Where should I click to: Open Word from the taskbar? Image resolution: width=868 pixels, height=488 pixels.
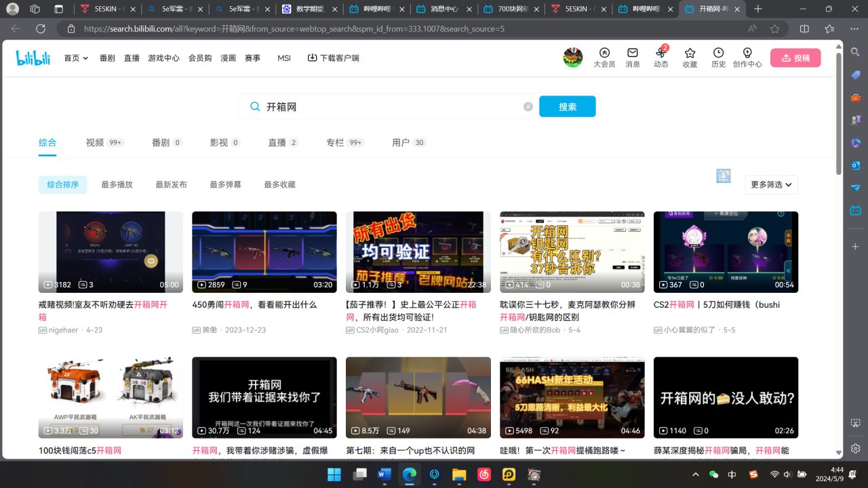[x=384, y=474]
